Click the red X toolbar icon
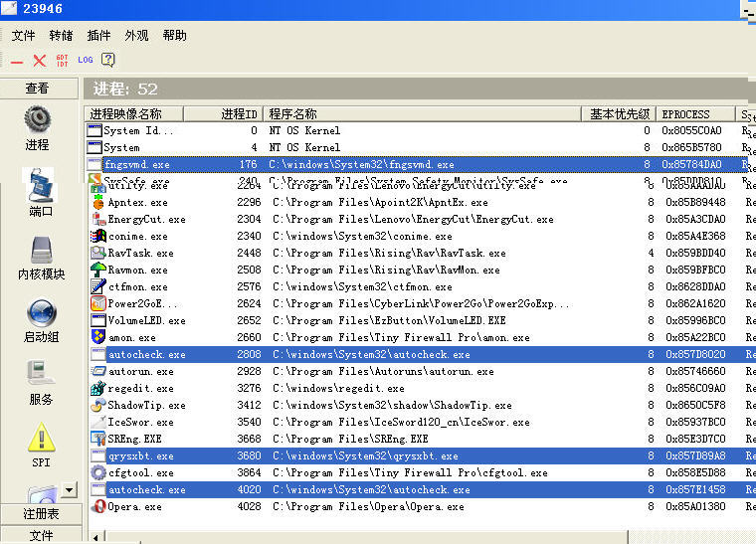This screenshot has height=544, width=756. click(x=39, y=61)
